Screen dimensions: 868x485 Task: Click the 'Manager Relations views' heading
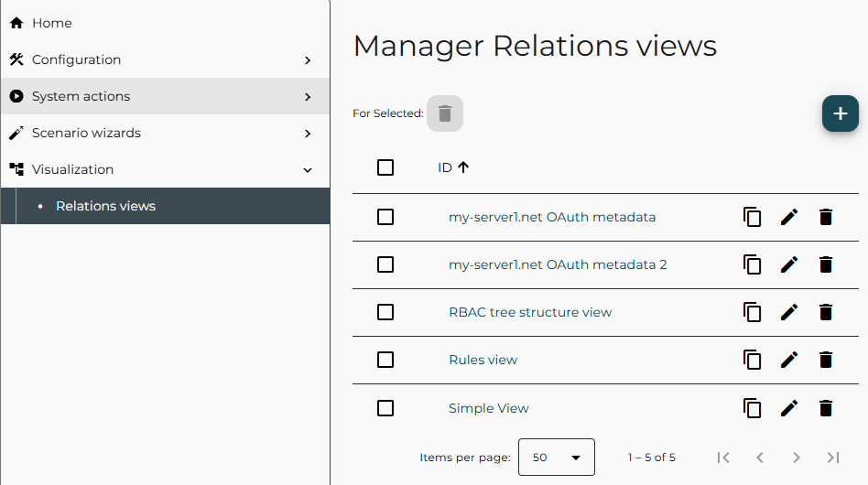tap(535, 46)
